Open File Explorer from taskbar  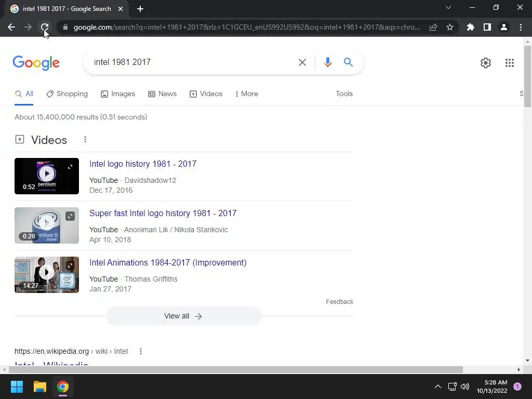coord(39,387)
